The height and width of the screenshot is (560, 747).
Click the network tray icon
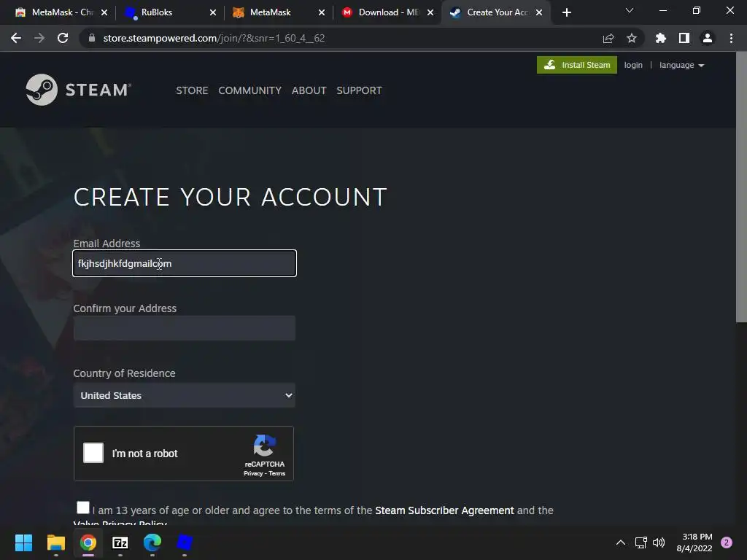point(640,542)
